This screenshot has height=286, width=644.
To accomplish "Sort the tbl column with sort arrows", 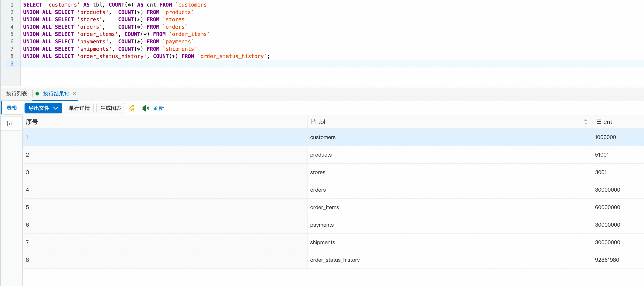I will point(586,122).
